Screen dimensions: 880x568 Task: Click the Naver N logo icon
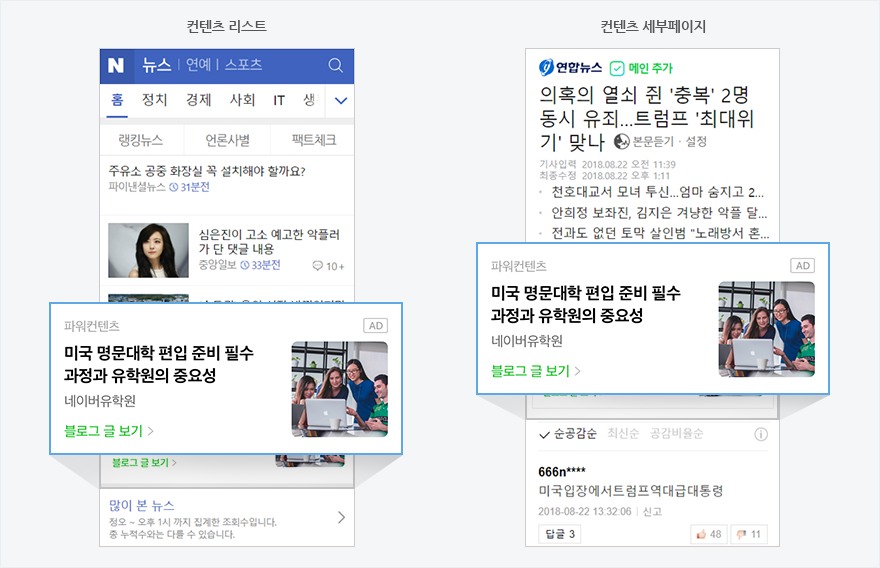[116, 65]
